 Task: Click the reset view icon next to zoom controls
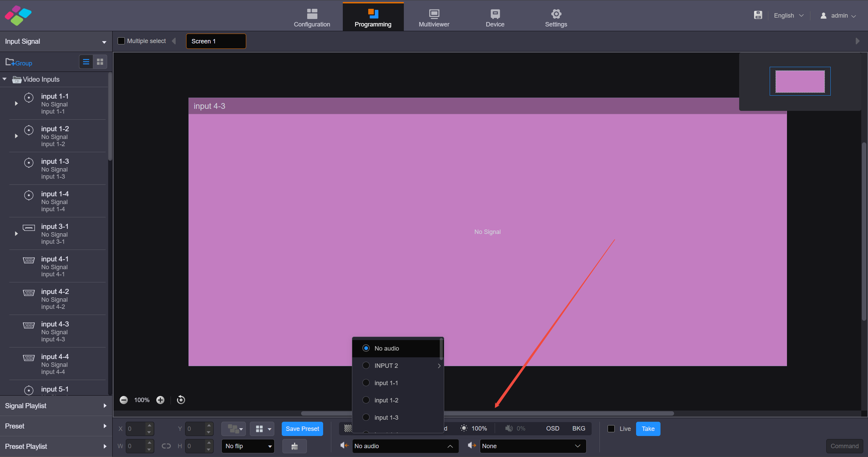tap(180, 400)
